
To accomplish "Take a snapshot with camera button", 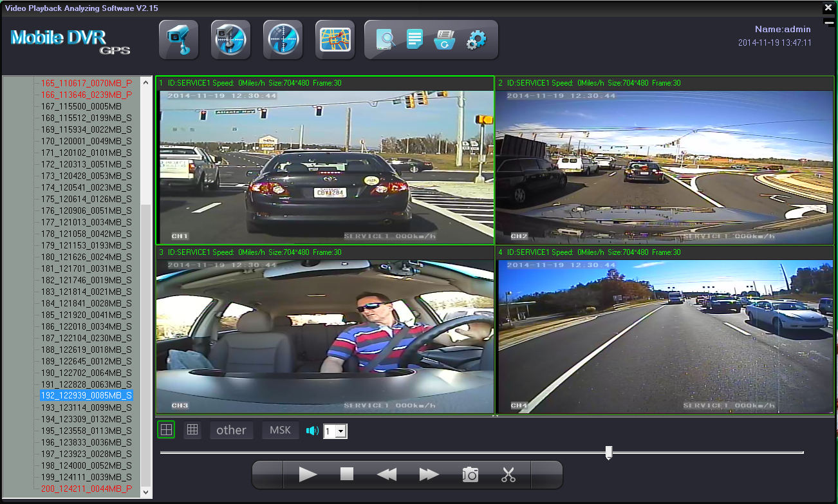I will point(470,475).
